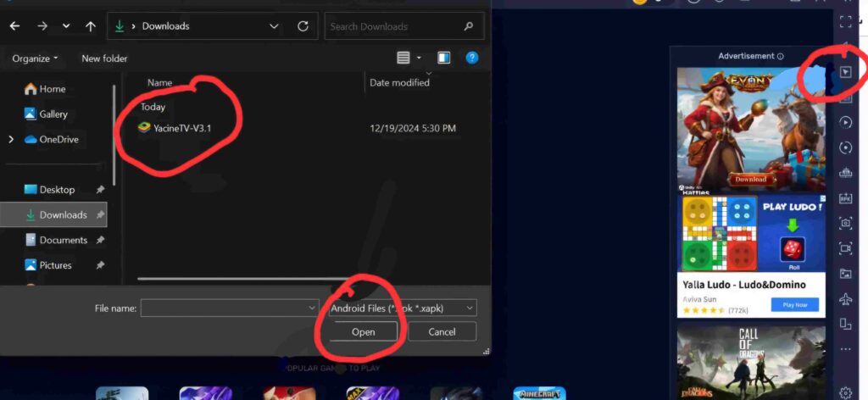Open the Organize menu

pyautogui.click(x=36, y=58)
